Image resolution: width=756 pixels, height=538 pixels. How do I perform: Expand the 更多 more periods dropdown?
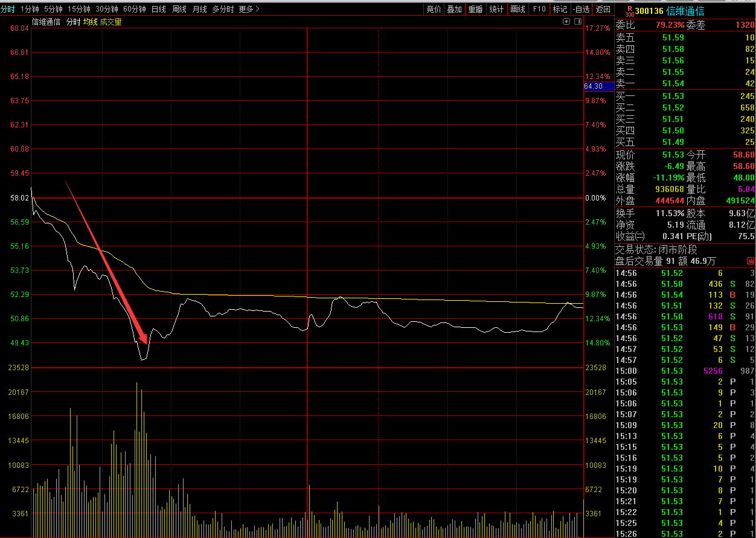pyautogui.click(x=249, y=9)
